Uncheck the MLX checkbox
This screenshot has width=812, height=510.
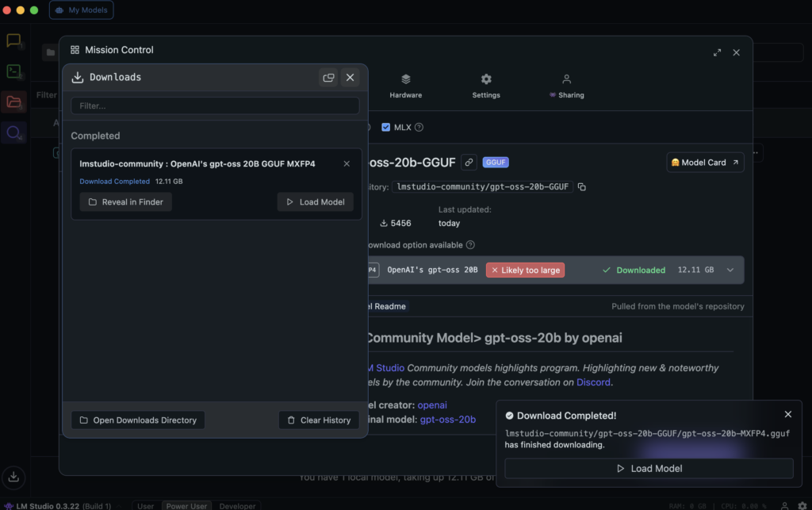[386, 127]
